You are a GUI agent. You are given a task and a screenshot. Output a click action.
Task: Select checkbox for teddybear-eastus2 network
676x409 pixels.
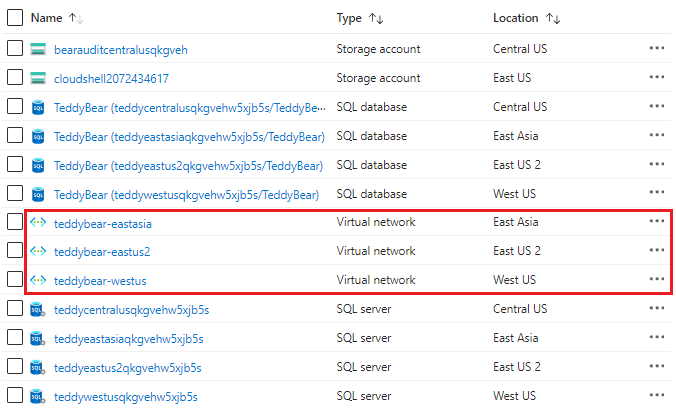15,250
